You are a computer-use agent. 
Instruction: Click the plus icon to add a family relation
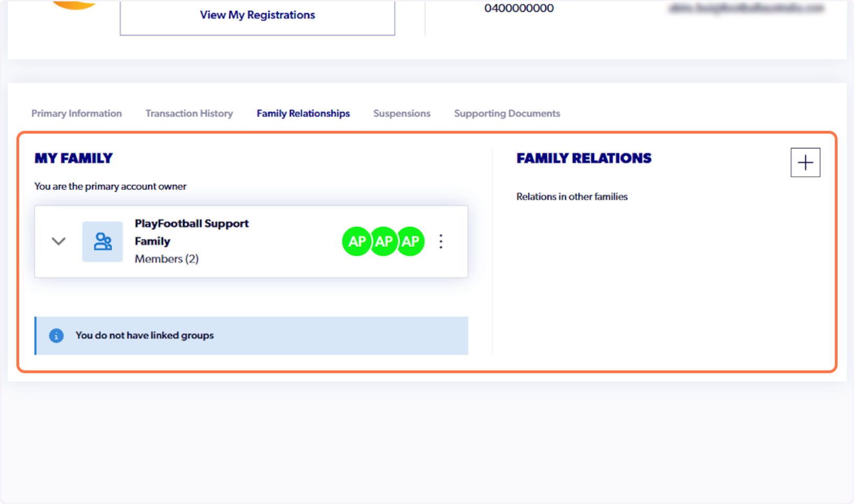point(805,162)
